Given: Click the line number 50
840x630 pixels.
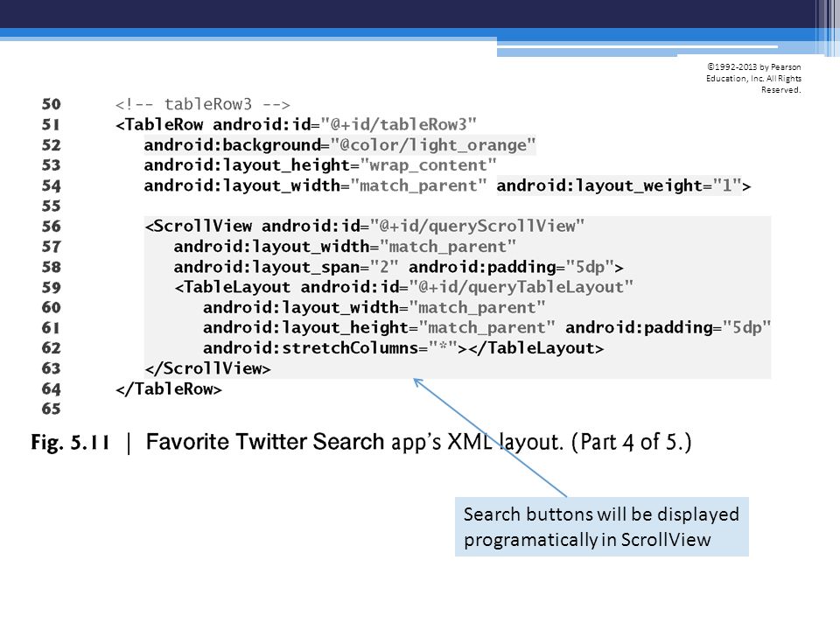Looking at the screenshot, I should click(x=52, y=104).
